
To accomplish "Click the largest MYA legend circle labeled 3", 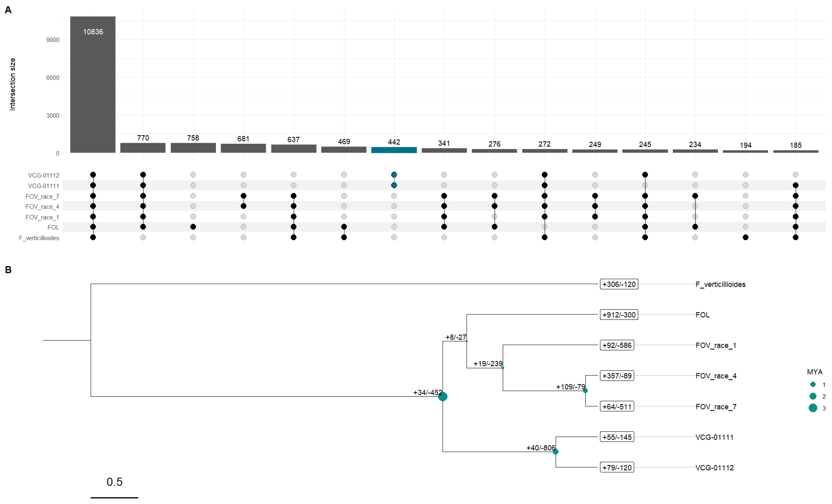I will pos(813,408).
